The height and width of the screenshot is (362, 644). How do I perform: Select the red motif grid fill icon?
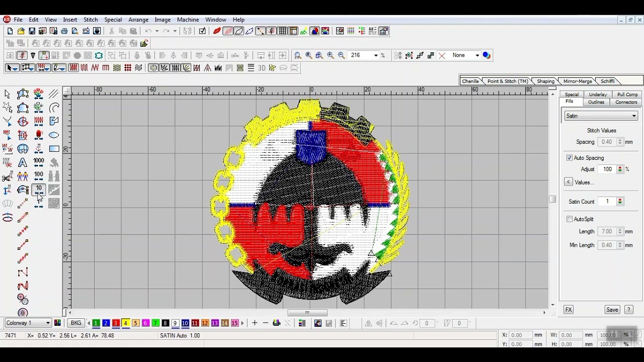click(128, 68)
